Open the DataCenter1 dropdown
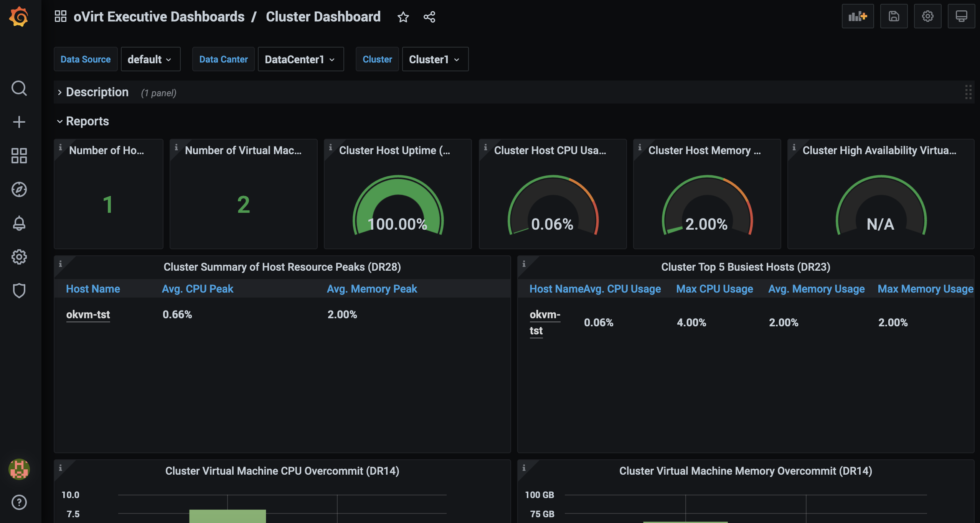This screenshot has height=523, width=980. (x=301, y=59)
